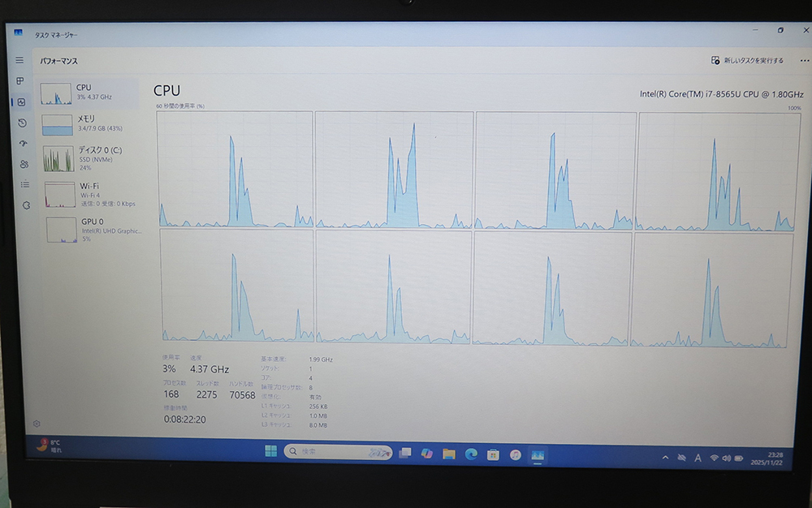The image size is (812, 508).
Task: Select the メモリ (memory) performance item
Action: coord(89,125)
